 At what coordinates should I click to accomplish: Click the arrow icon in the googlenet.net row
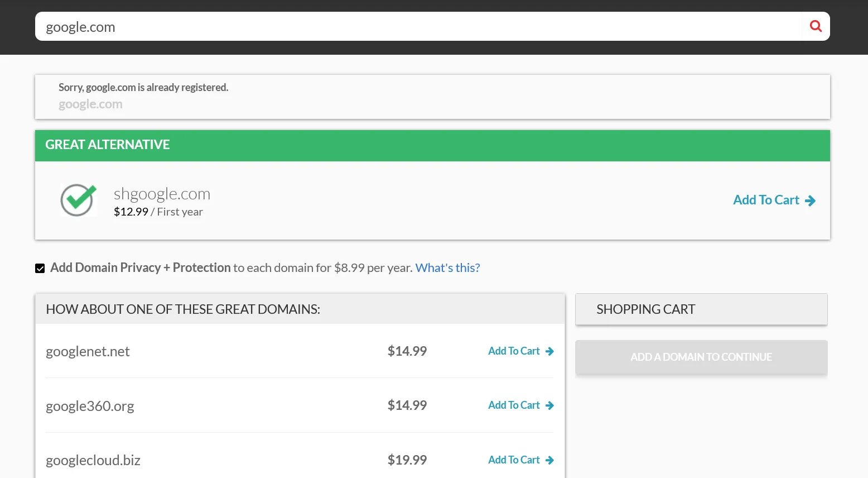[x=549, y=351]
